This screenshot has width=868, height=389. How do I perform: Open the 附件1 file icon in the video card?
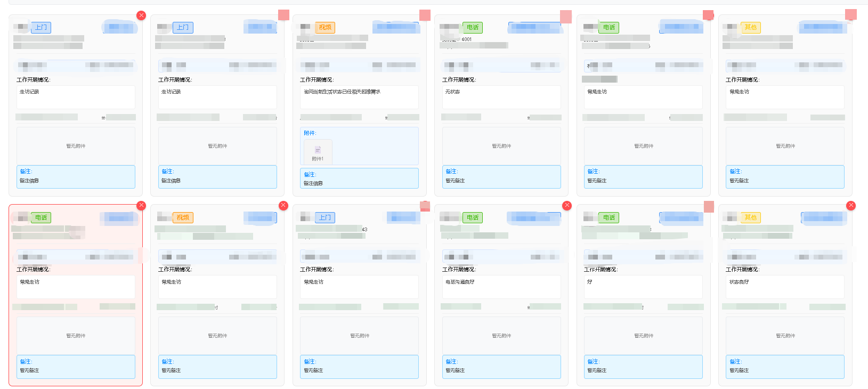coord(318,151)
